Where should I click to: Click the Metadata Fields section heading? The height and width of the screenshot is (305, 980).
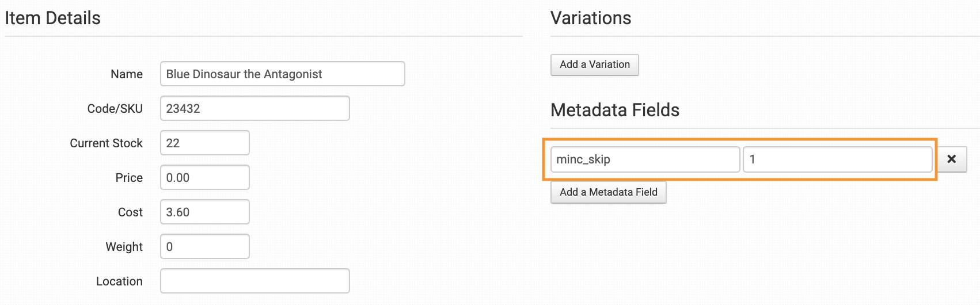pos(614,110)
